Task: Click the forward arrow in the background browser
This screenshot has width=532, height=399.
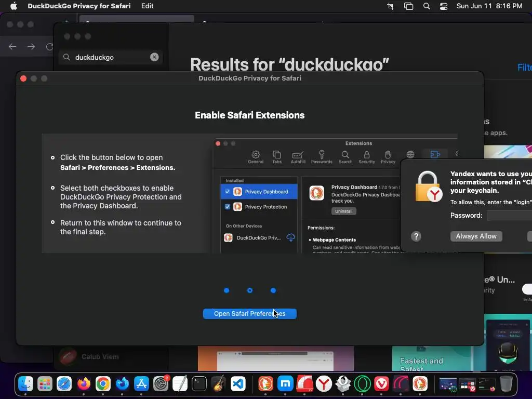Action: click(x=31, y=46)
